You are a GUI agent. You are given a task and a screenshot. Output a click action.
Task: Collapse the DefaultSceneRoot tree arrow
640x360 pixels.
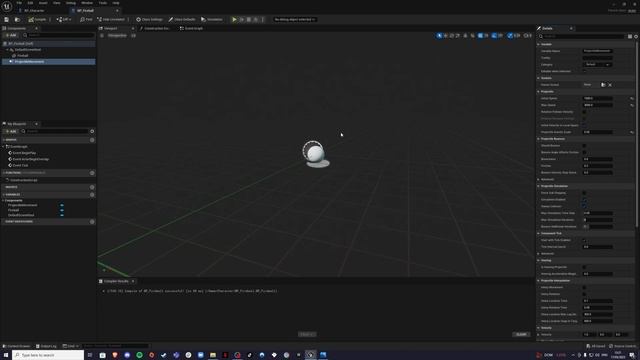pyautogui.click(x=7, y=50)
